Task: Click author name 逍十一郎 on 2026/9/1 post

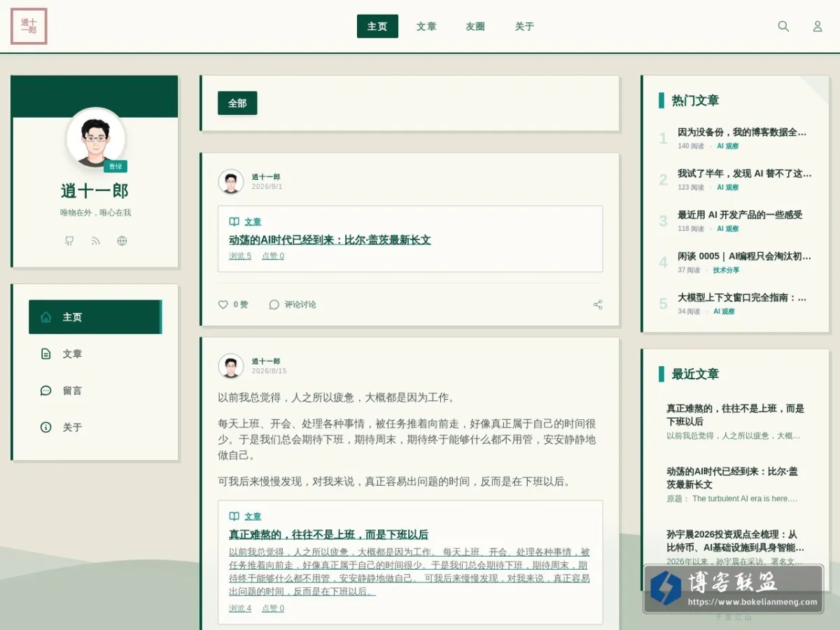Action: pyautogui.click(x=266, y=177)
